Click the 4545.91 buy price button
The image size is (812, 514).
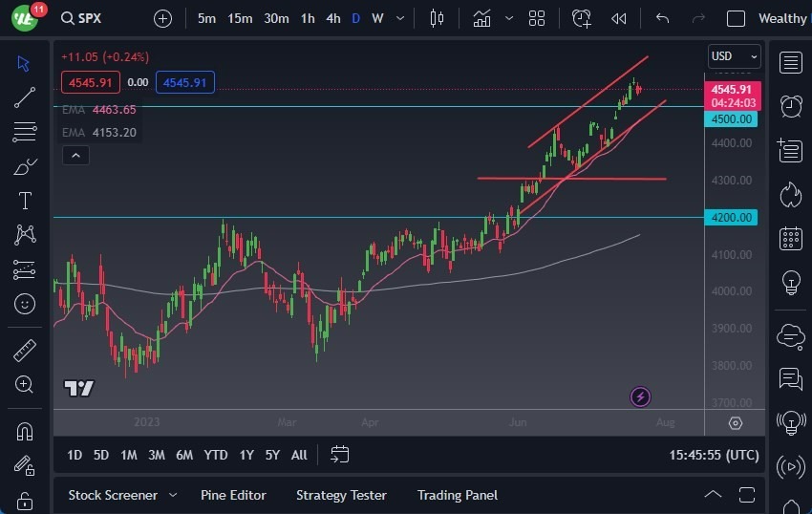pos(185,82)
